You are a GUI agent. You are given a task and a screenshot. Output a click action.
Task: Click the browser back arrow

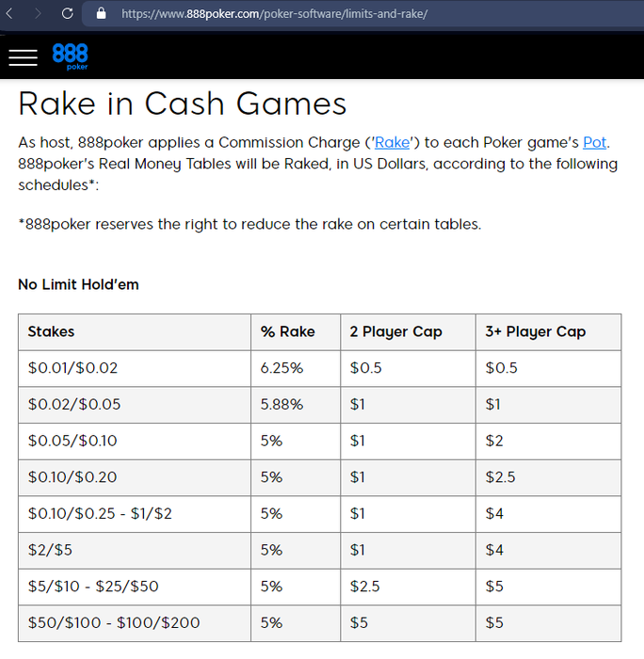point(10,14)
